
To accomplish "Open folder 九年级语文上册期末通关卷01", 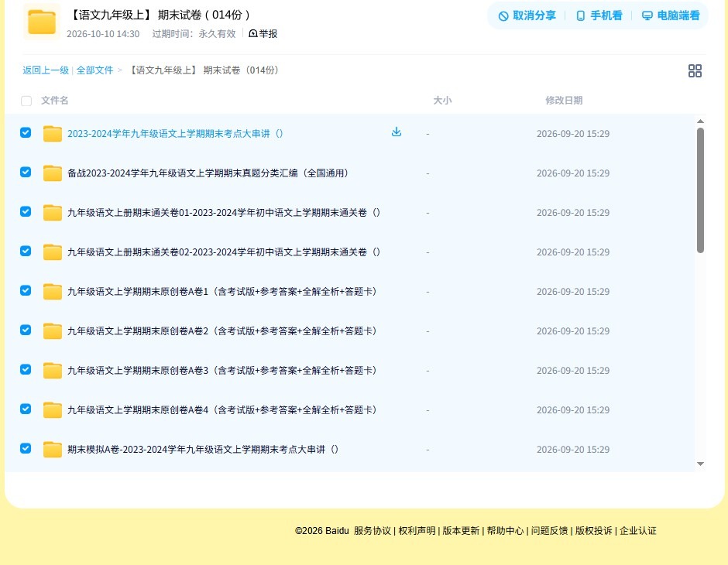I will (x=224, y=212).
